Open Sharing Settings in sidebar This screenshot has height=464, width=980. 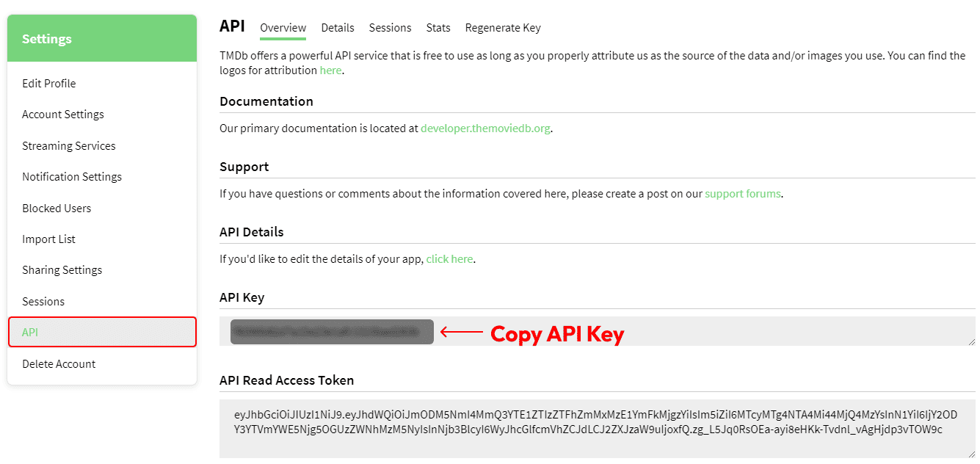click(62, 270)
